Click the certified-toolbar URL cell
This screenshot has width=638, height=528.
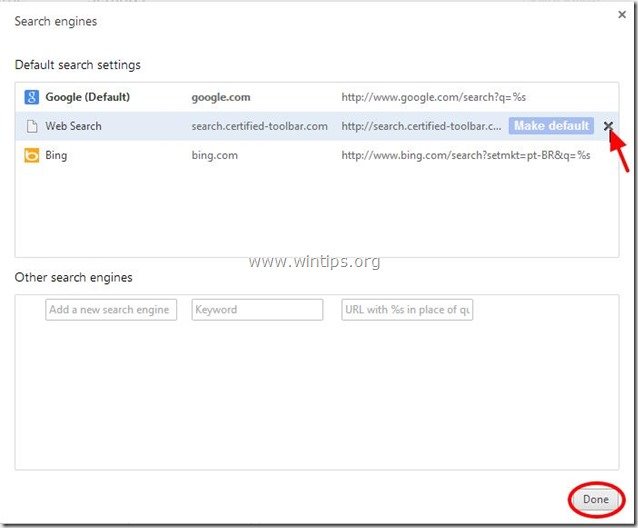421,127
